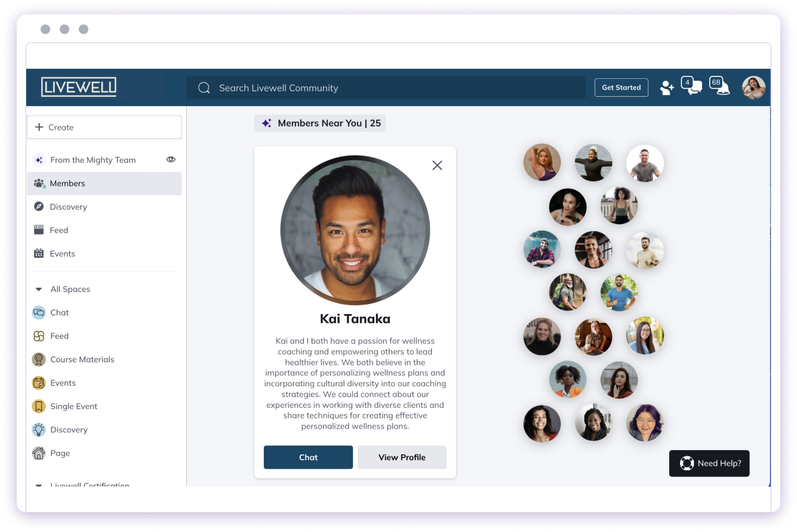
Task: Select the Discovery compass icon in the sidebar
Action: click(x=39, y=207)
